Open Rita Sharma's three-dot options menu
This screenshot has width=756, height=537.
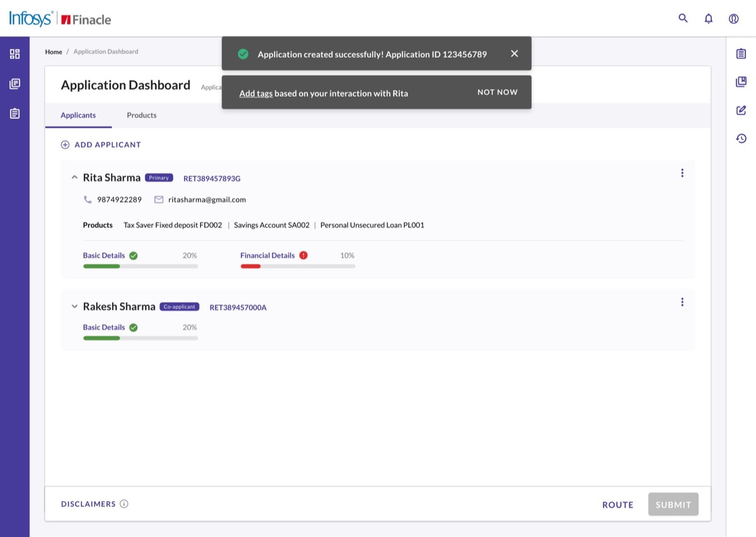point(682,172)
